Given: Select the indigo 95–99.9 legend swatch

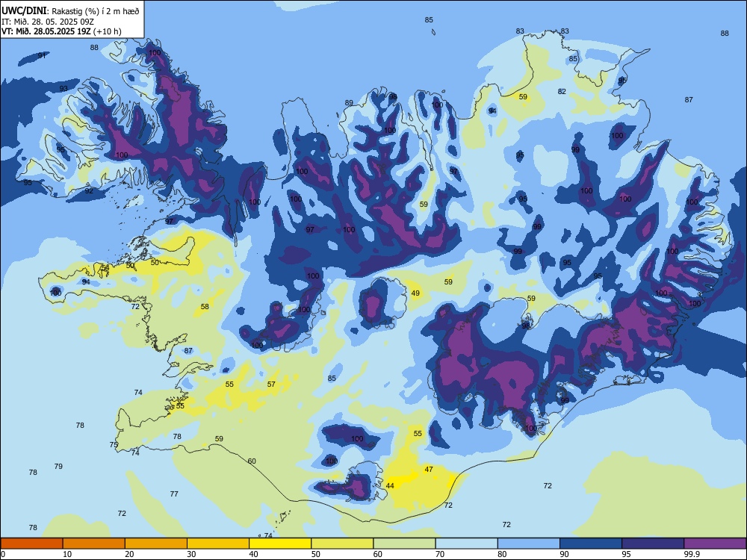Looking at the screenshot, I should 653,544.
